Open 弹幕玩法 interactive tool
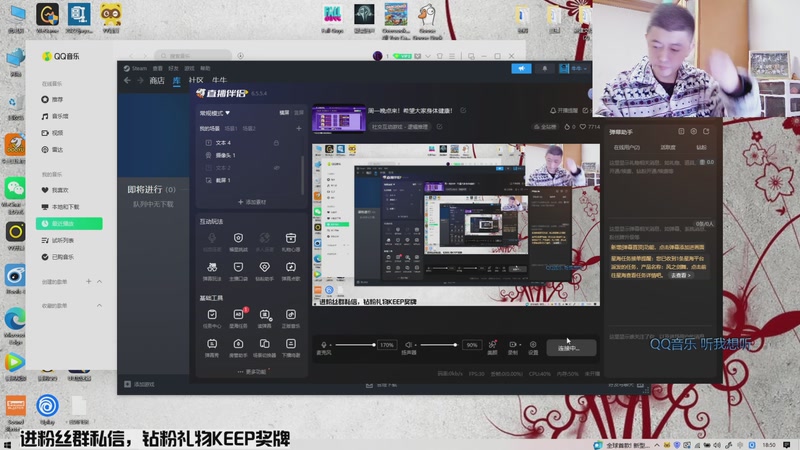800x450 pixels. pos(212,271)
